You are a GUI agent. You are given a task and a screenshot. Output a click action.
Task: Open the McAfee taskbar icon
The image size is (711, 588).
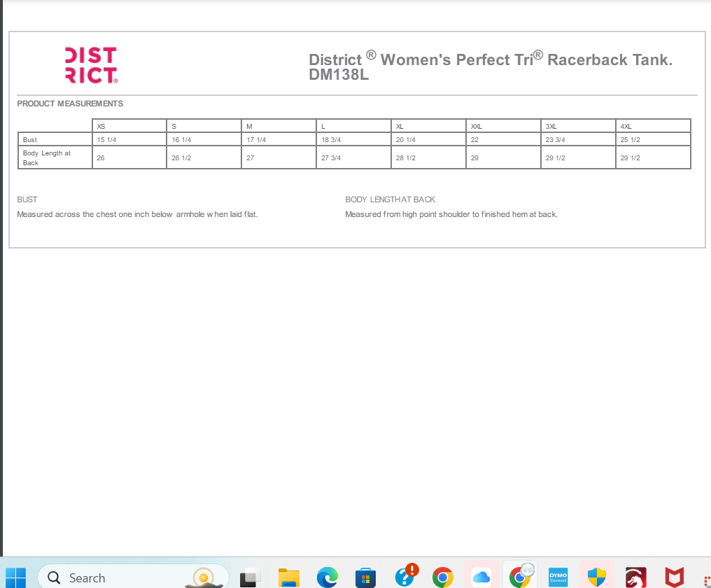[673, 577]
